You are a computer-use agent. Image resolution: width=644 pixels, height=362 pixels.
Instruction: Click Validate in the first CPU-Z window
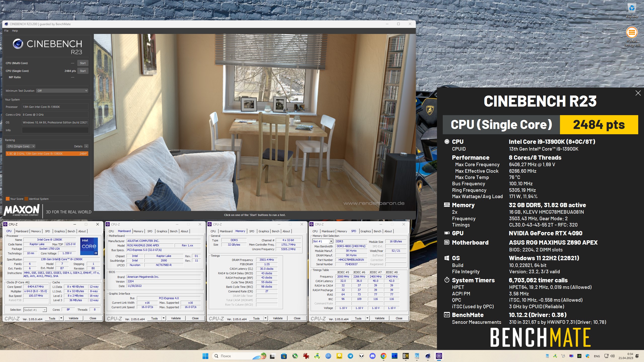point(73,318)
